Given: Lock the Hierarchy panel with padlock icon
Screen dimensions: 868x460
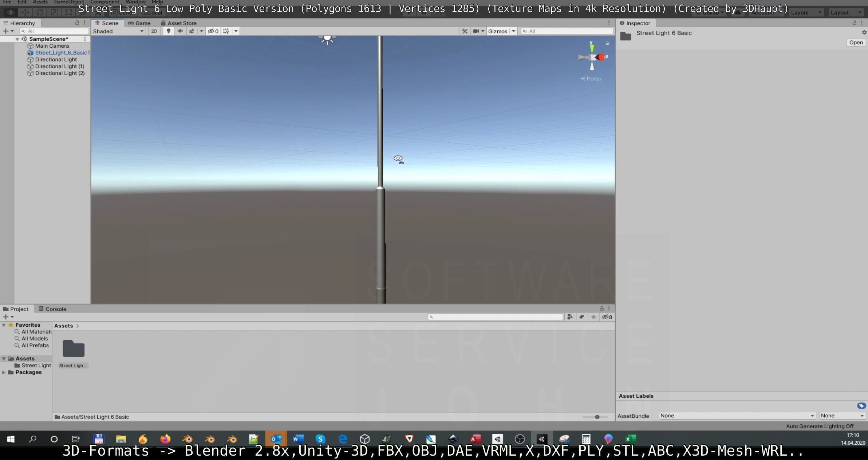Looking at the screenshot, I should pos(77,23).
